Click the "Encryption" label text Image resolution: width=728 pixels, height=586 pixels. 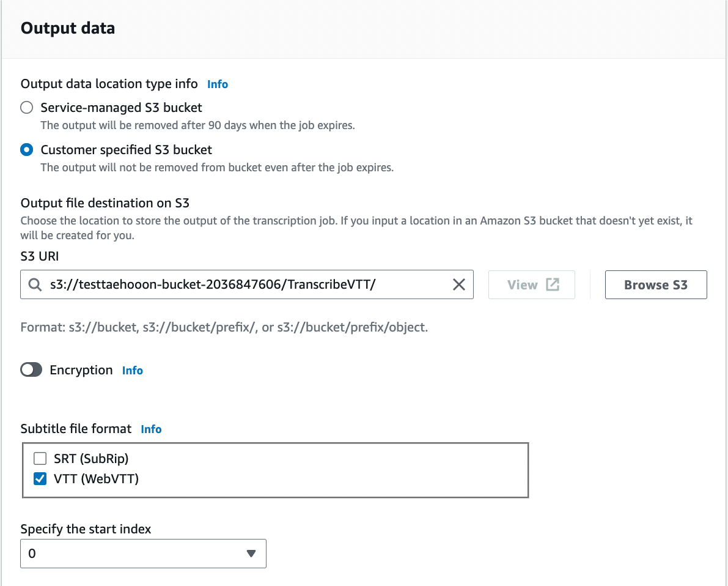pos(81,370)
